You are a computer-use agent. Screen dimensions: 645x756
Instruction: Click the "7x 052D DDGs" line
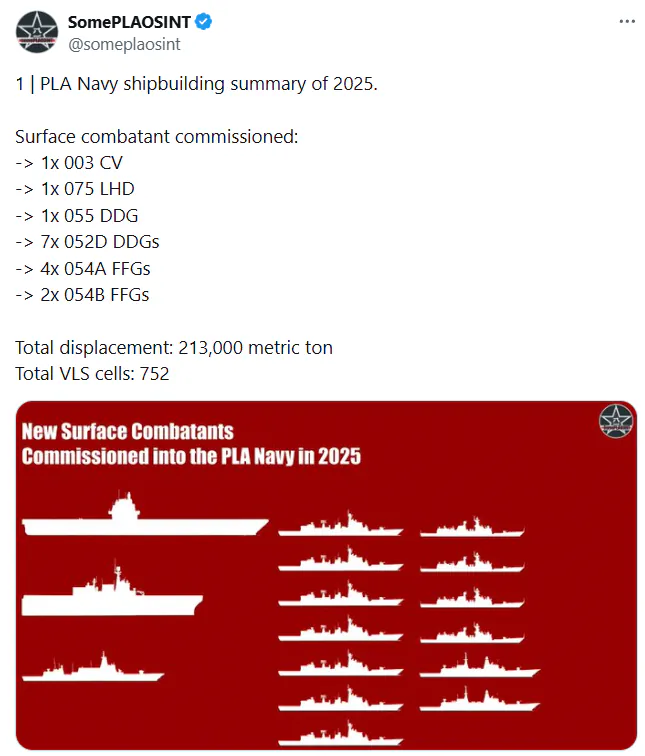[x=87, y=241]
